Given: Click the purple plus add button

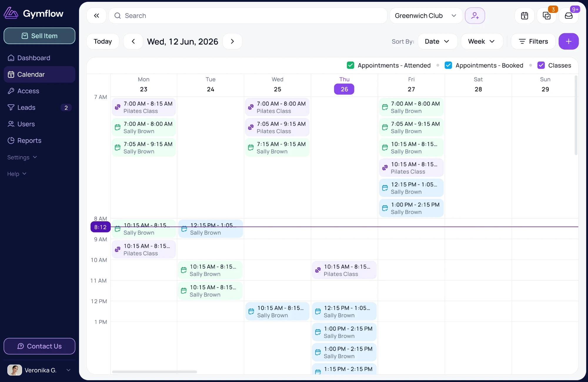Looking at the screenshot, I should (x=569, y=41).
